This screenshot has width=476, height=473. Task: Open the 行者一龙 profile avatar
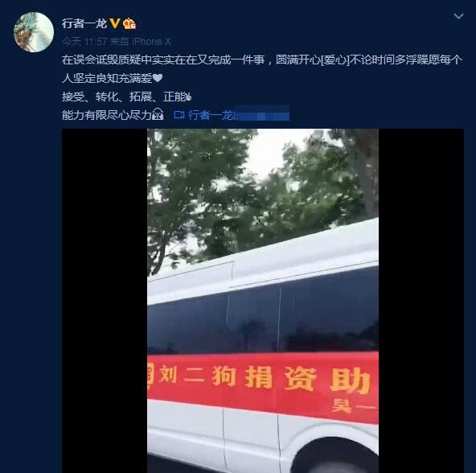pos(34,32)
